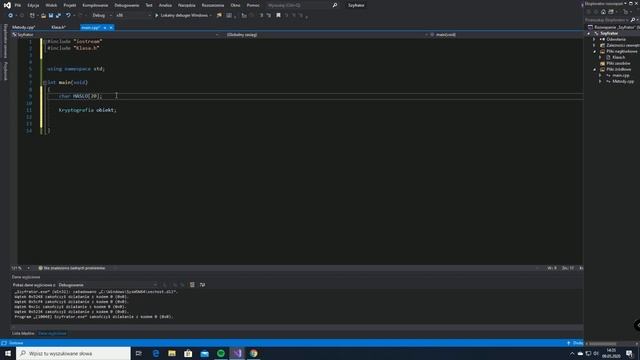Click the Undo toolbar icon
Screen dimensions: 640x360
pyautogui.click(x=68, y=16)
